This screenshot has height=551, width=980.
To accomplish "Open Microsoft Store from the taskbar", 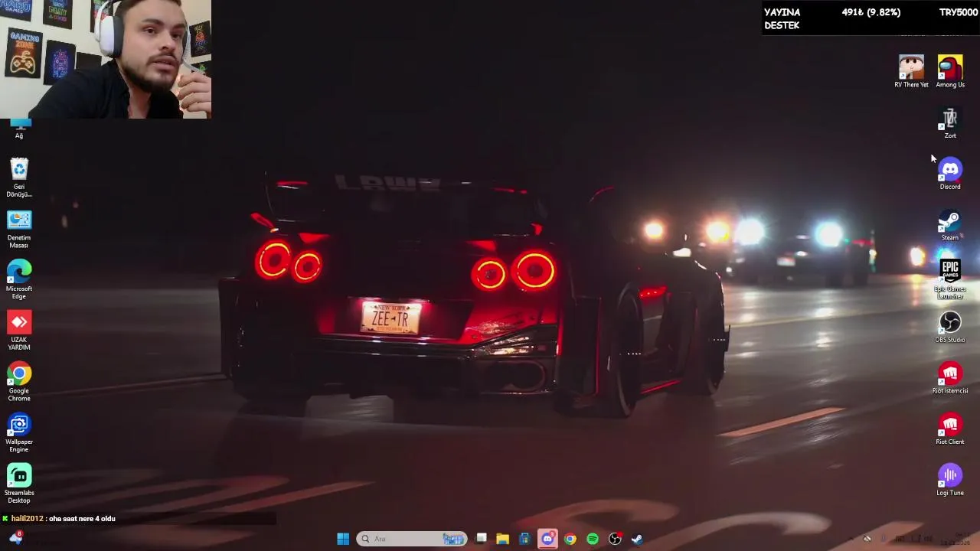I will tap(524, 539).
